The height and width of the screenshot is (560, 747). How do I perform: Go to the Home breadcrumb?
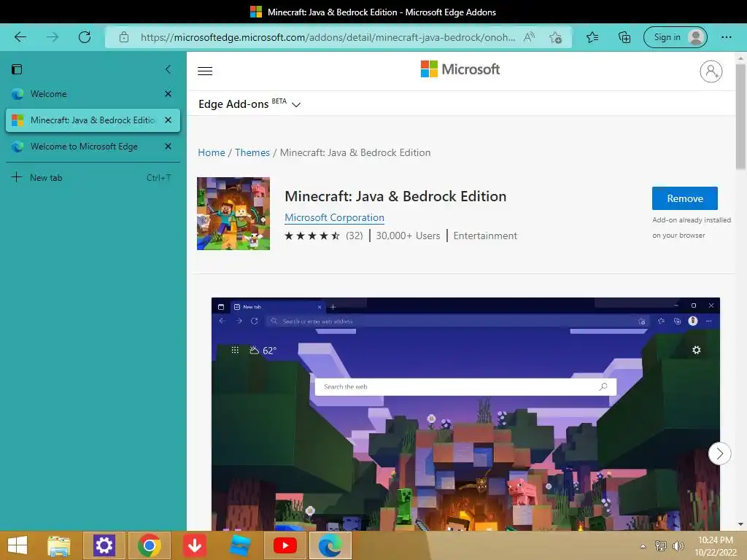pyautogui.click(x=212, y=153)
